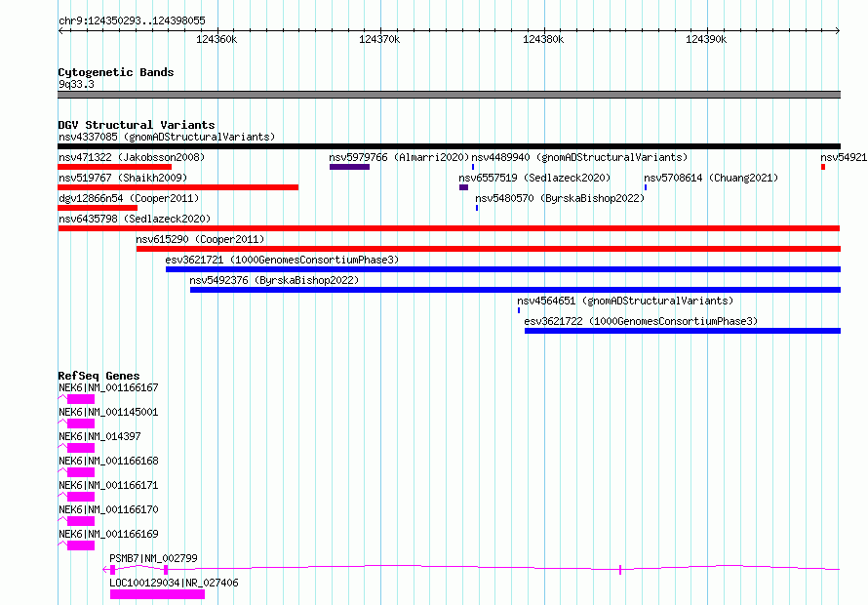
Task: Click the blue marker under nsv4564651
Action: (519, 310)
